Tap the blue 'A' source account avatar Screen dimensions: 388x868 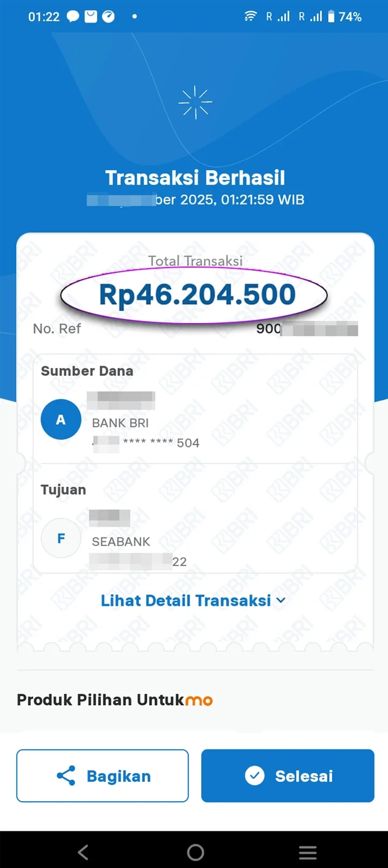(x=61, y=419)
